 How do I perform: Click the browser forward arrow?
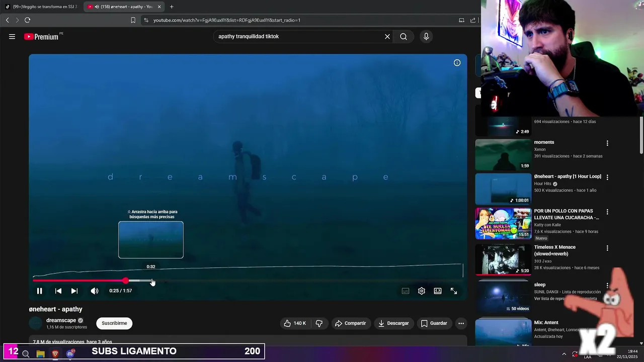pos(17,20)
